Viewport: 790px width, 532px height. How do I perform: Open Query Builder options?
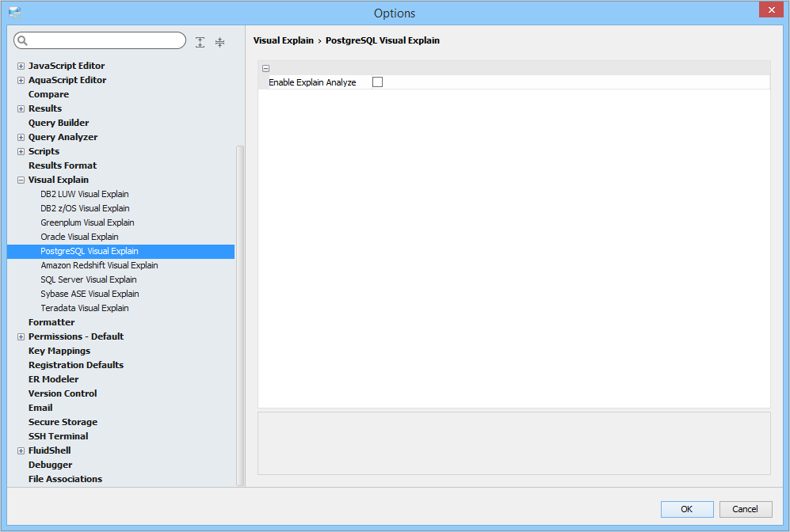click(x=59, y=123)
